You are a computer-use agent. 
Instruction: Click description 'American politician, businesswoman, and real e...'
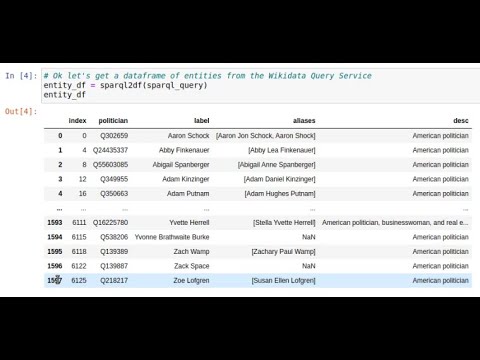pos(395,222)
